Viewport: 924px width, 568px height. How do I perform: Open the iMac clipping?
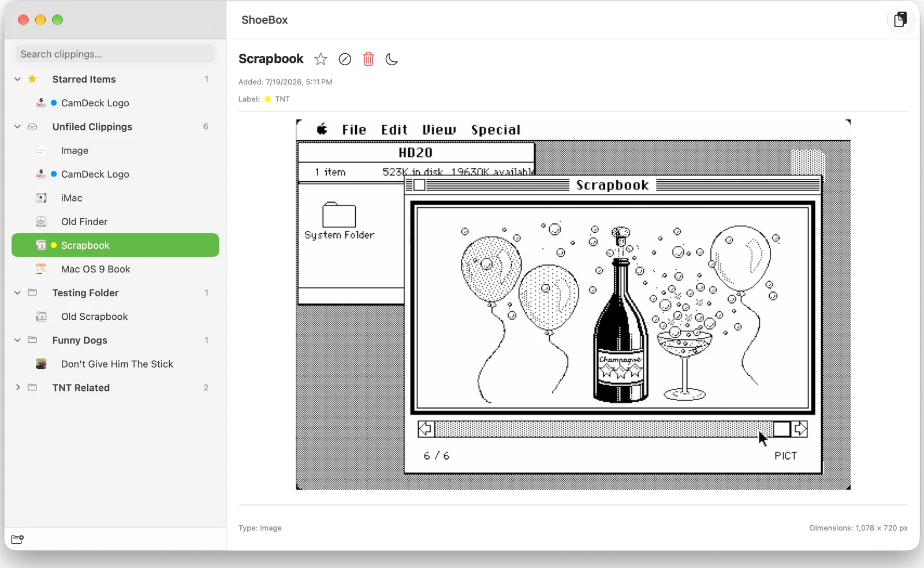[115, 197]
